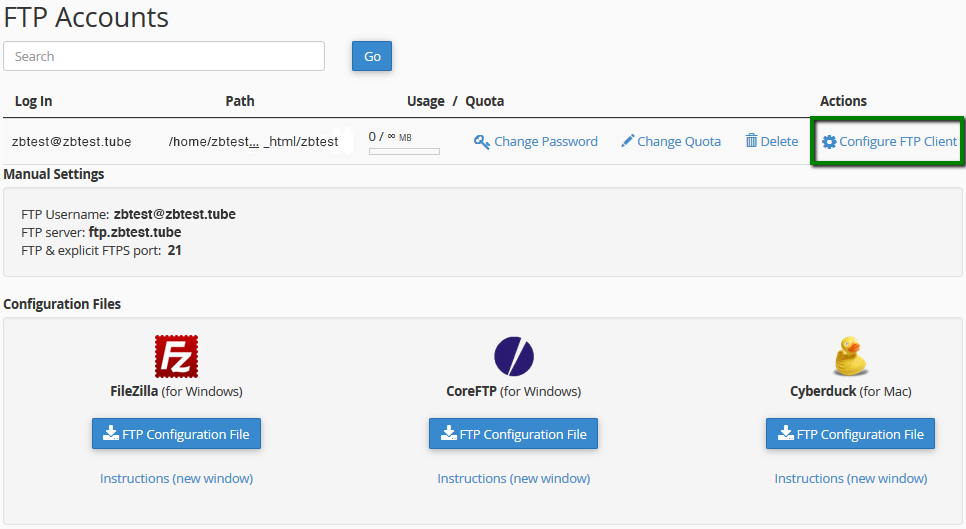Click the key icon beside Change Password
This screenshot has height=529, width=966.
coord(482,142)
